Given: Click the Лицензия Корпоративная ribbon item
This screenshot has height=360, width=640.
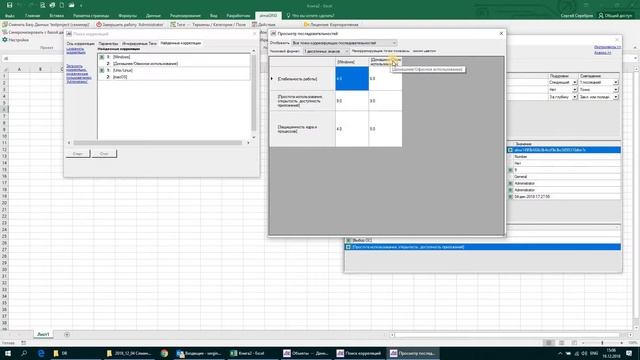Looking at the screenshot, I should (331, 24).
